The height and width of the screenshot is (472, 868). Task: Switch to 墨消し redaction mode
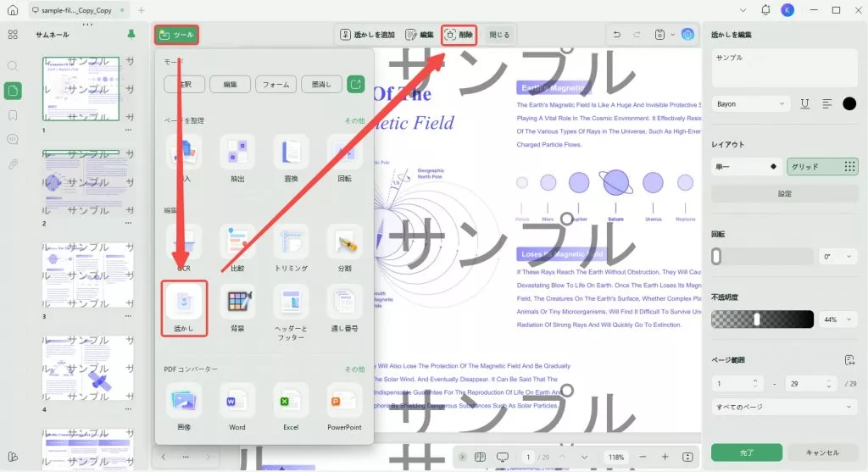[321, 84]
